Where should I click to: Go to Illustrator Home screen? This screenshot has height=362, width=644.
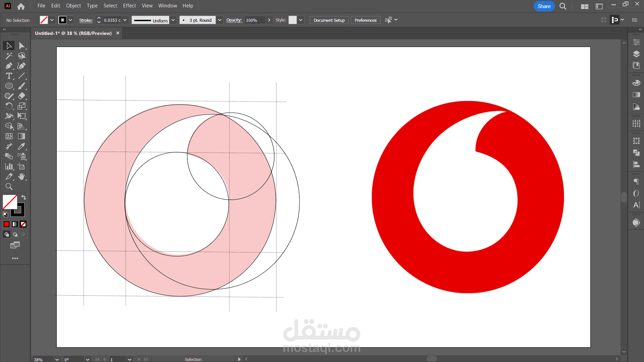(21, 6)
